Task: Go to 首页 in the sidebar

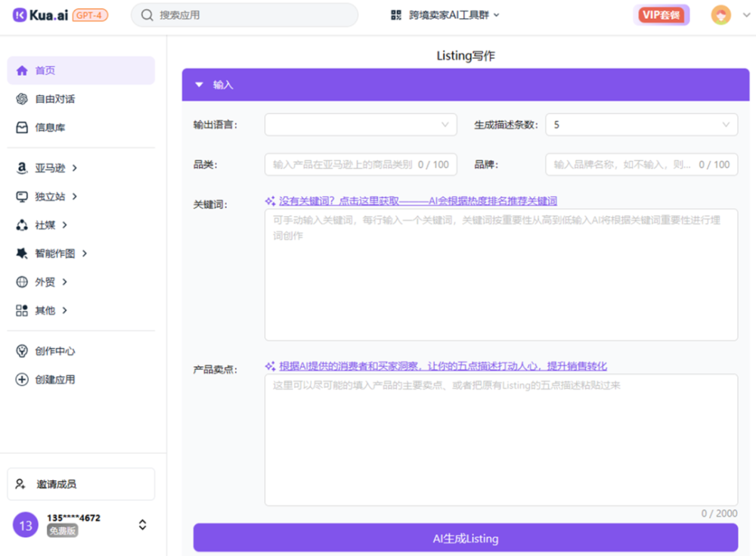Action: (81, 70)
